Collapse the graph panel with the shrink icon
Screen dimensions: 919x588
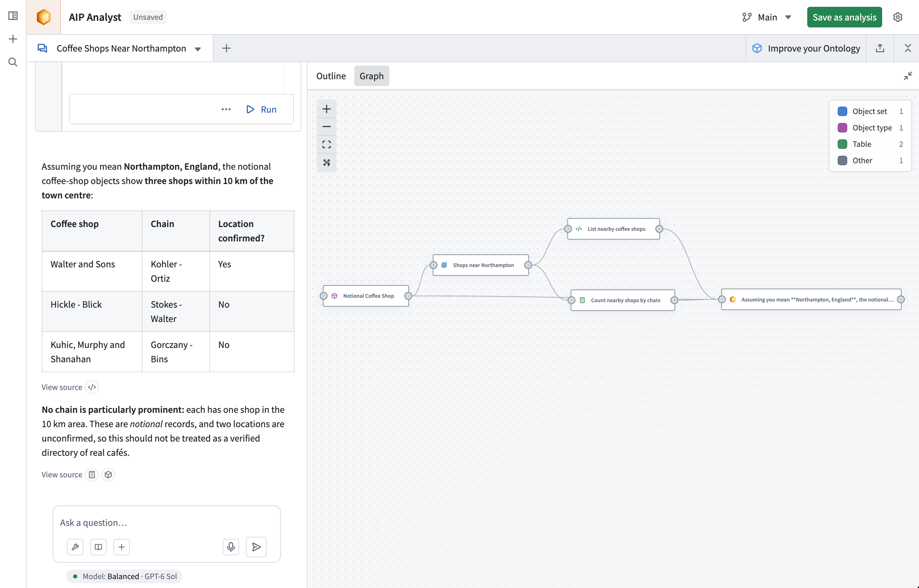(908, 76)
